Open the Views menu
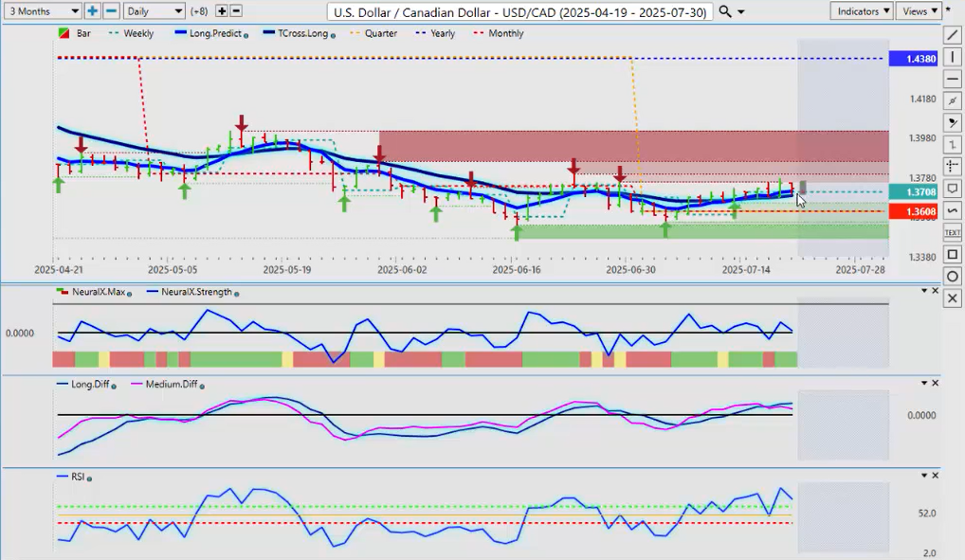This screenshot has height=560, width=965. [x=919, y=11]
